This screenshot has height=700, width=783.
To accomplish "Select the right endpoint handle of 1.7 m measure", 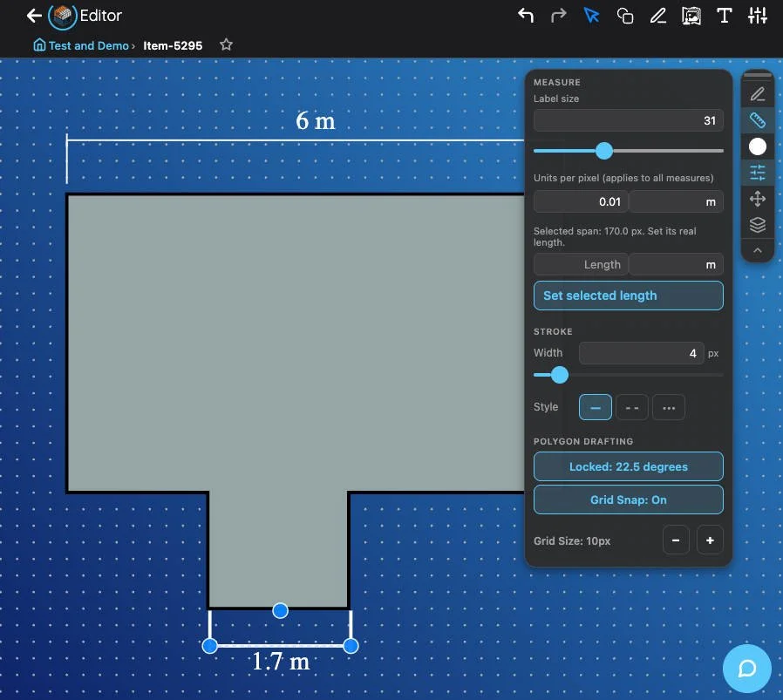I will (351, 646).
